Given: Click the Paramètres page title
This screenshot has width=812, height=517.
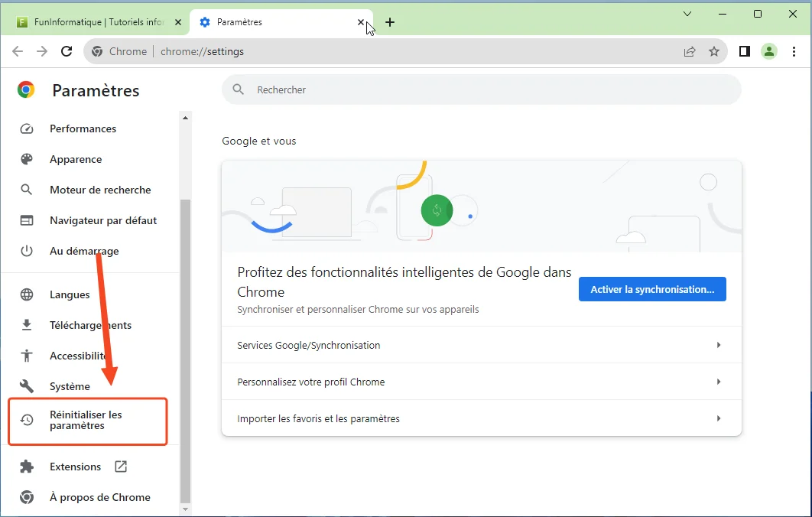Looking at the screenshot, I should tap(96, 91).
